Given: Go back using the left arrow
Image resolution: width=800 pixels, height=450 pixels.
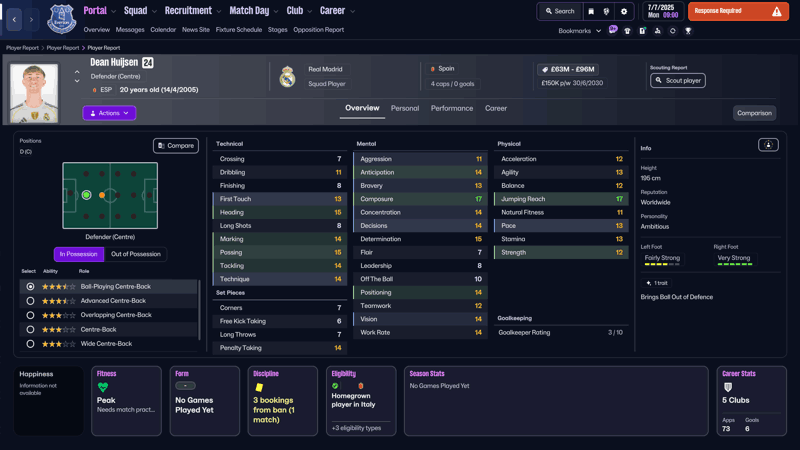Looking at the screenshot, I should [x=14, y=19].
